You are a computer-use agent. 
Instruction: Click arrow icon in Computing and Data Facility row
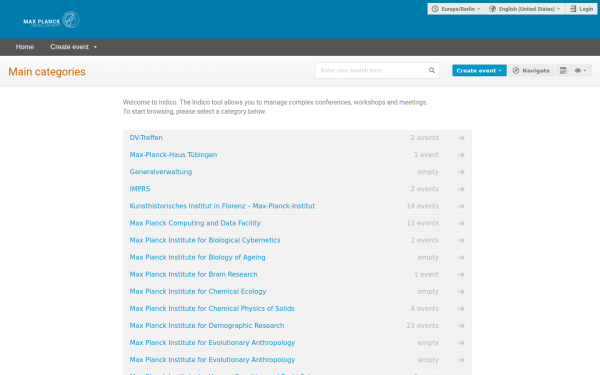tap(461, 223)
